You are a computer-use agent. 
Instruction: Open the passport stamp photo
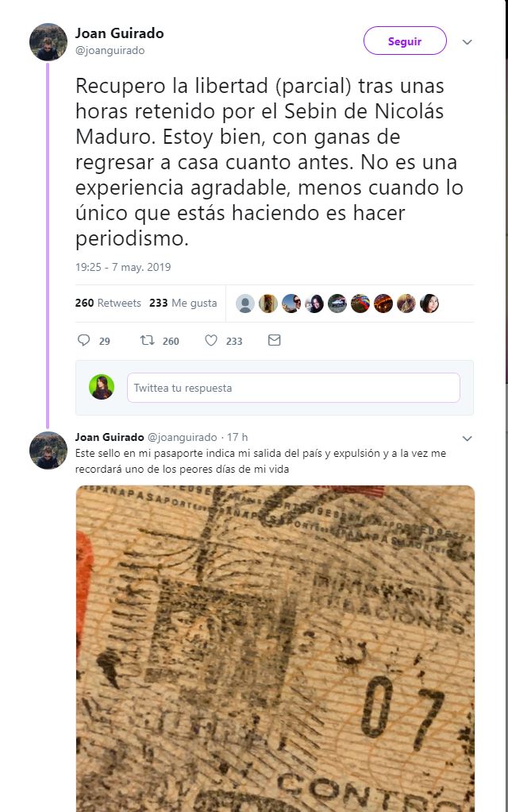pos(275,648)
